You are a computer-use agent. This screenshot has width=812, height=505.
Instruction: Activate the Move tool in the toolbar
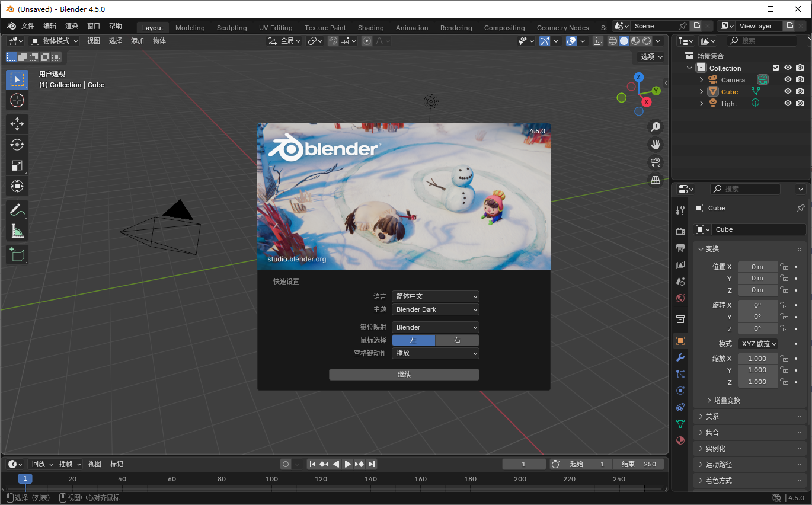(17, 124)
